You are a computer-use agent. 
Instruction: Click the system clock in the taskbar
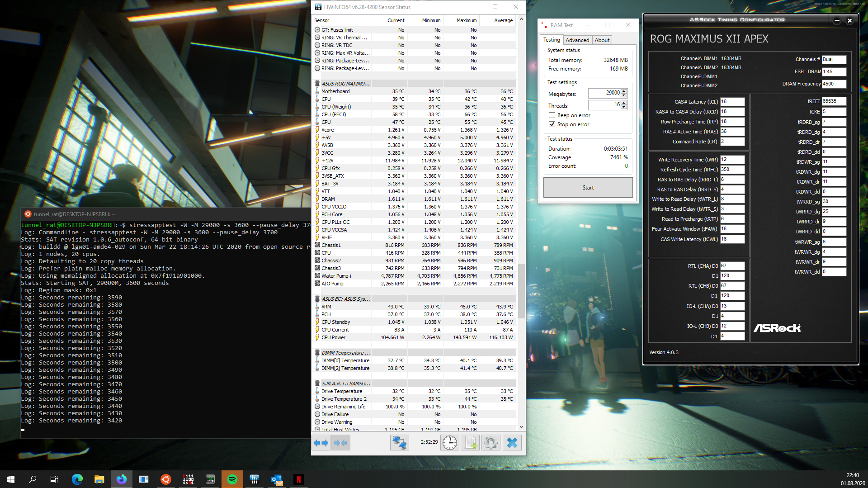tap(853, 479)
